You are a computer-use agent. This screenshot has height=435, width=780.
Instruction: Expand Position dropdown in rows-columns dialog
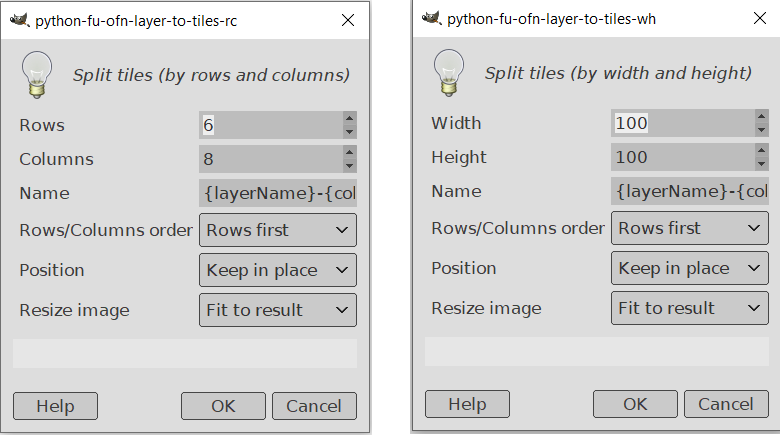point(277,270)
